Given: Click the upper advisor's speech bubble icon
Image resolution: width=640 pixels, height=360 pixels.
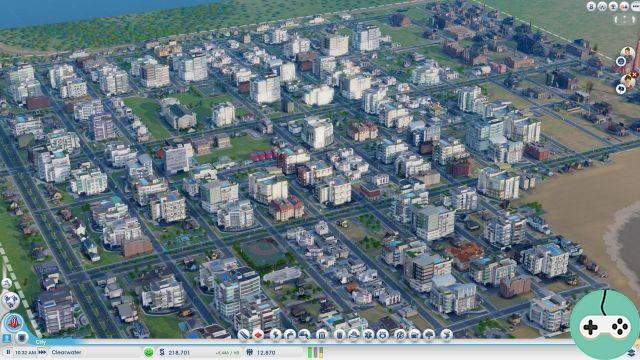Looking at the screenshot, I should click(x=621, y=61).
